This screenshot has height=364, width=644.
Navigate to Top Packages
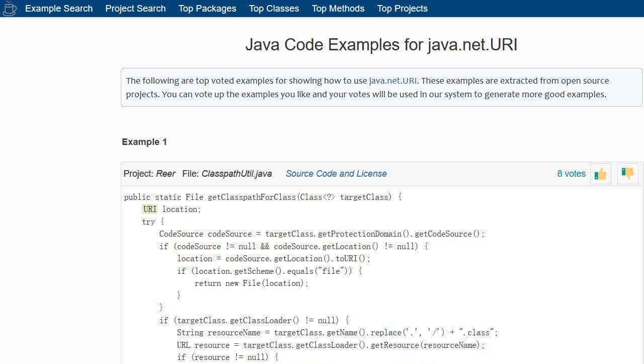(x=207, y=8)
